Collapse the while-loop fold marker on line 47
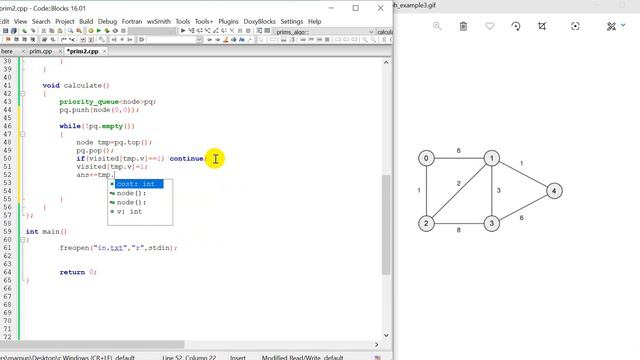Viewport: 640px width, 360px height. (x=22, y=134)
